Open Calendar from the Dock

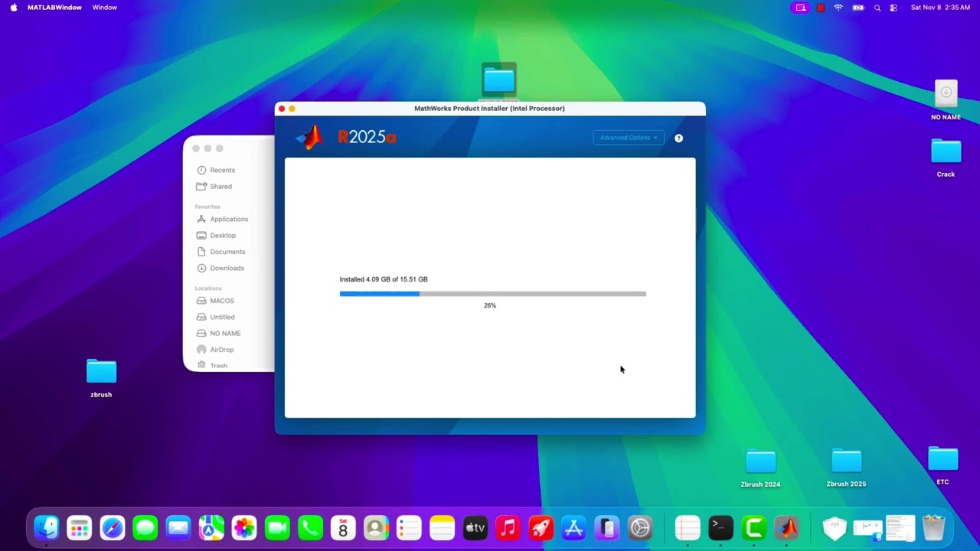tap(343, 527)
